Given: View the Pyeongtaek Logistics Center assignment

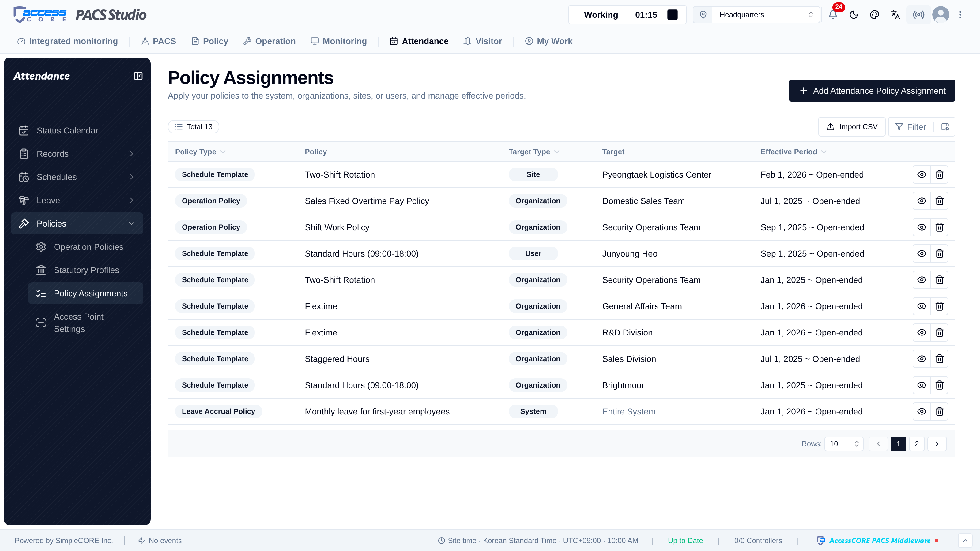Looking at the screenshot, I should (922, 174).
